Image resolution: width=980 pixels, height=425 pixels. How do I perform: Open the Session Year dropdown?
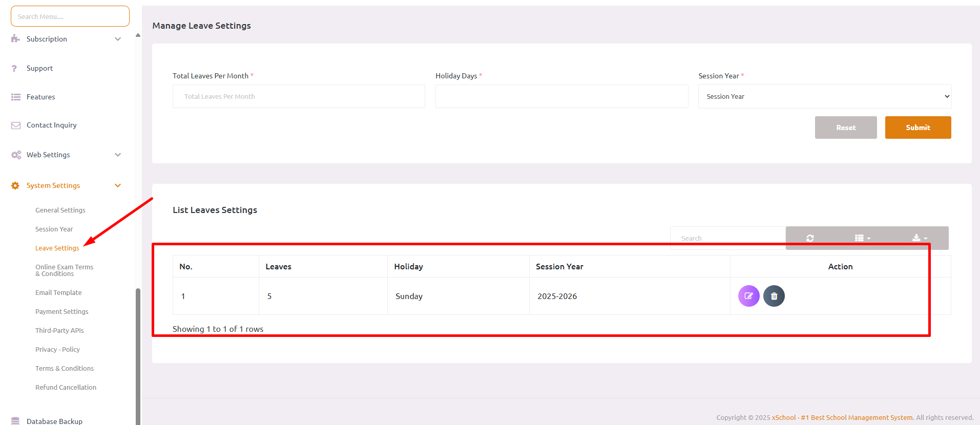tap(824, 96)
